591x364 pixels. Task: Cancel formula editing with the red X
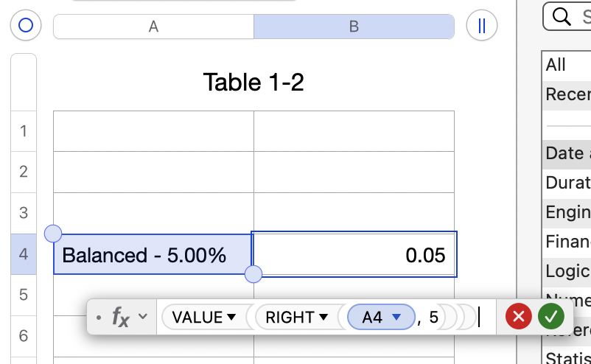pos(519,318)
